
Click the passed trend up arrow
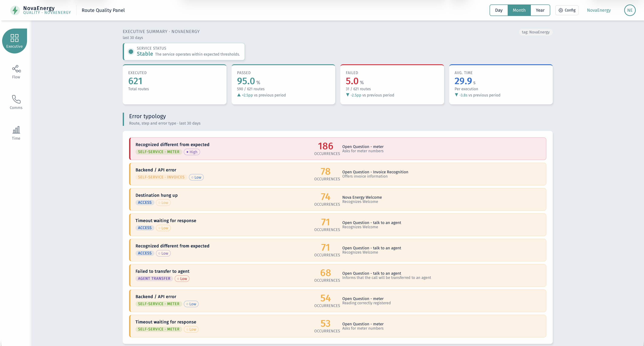(239, 95)
